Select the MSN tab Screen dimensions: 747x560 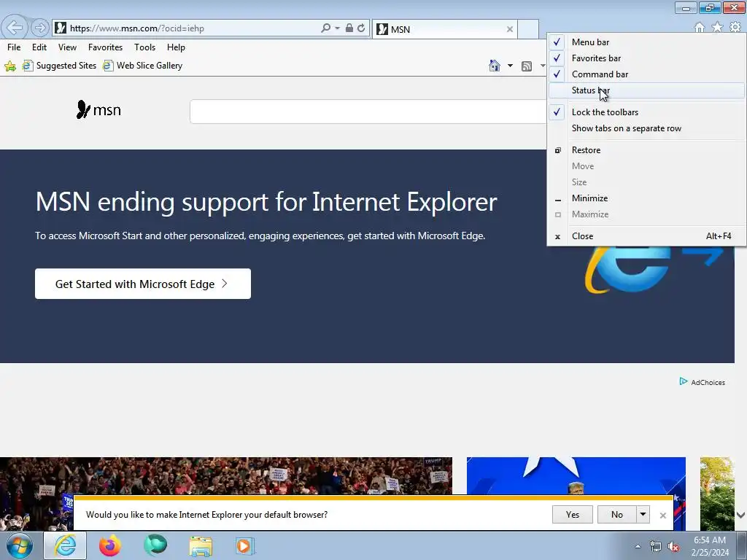pyautogui.click(x=444, y=29)
